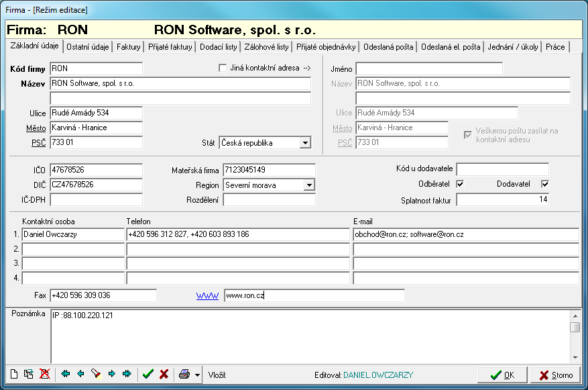Jump to the first record (double left arrow)

(65, 374)
